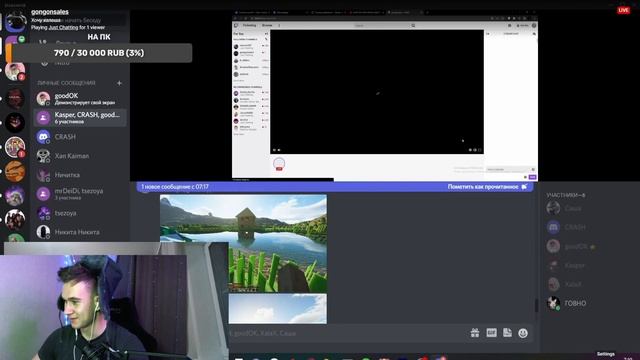Screen dimensions: 640x360
Task: Open the Xan Kaiman direct message
Action: pos(80,156)
